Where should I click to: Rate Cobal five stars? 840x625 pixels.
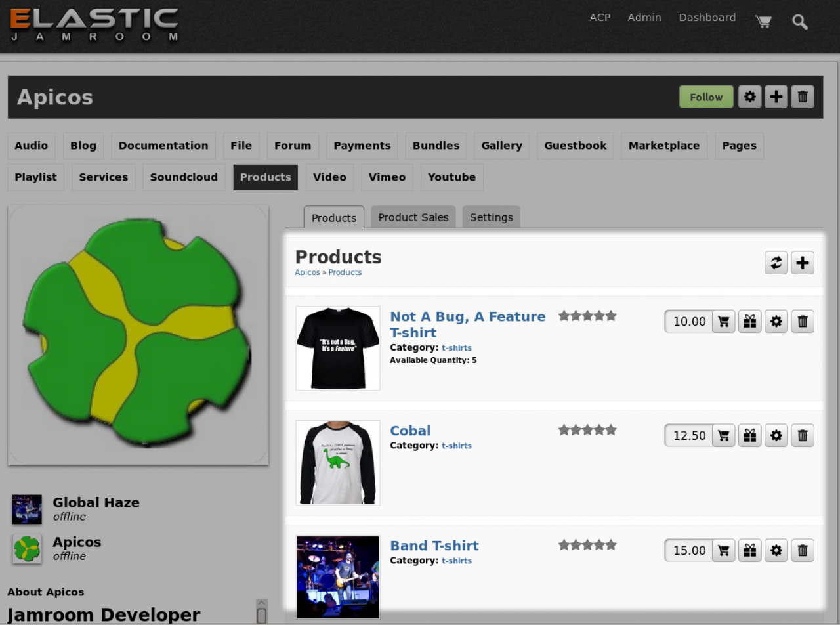611,430
